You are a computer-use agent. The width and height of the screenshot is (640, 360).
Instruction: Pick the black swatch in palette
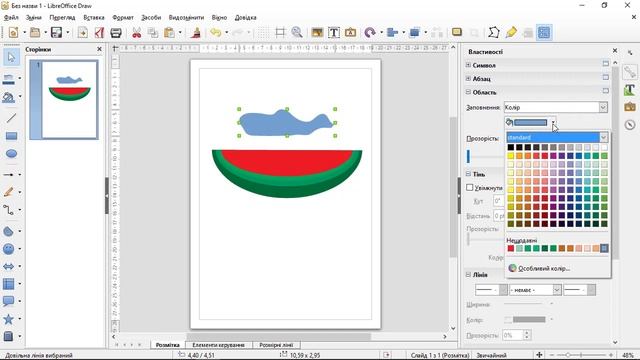tap(511, 147)
